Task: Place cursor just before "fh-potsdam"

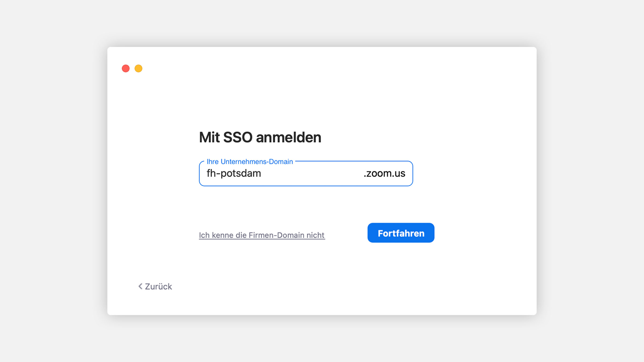Action: [207, 173]
